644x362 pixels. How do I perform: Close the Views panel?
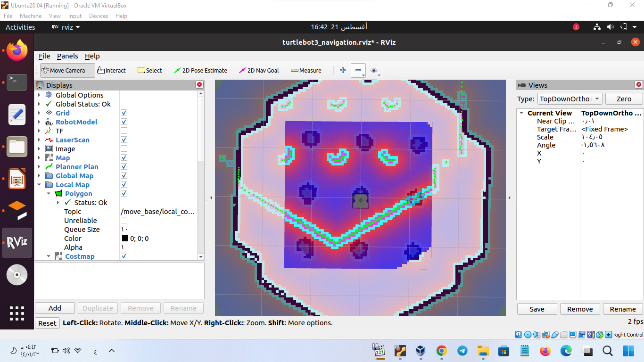pos(639,85)
